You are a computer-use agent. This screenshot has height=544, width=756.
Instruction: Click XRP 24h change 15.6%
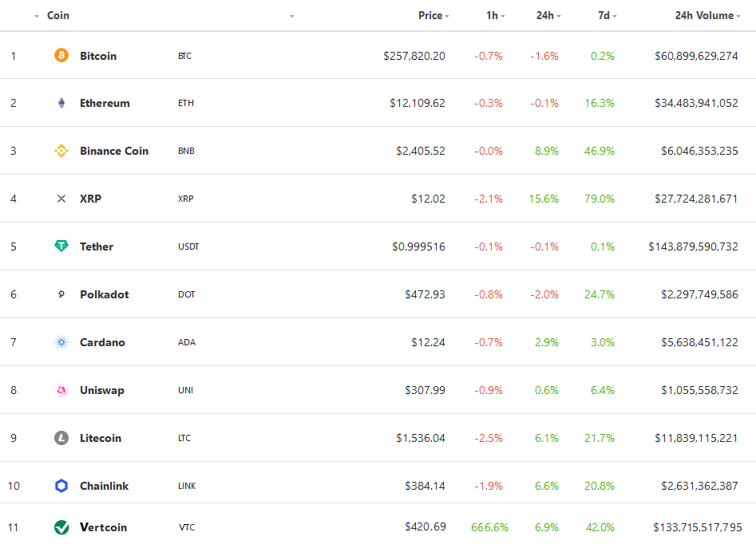pos(544,199)
